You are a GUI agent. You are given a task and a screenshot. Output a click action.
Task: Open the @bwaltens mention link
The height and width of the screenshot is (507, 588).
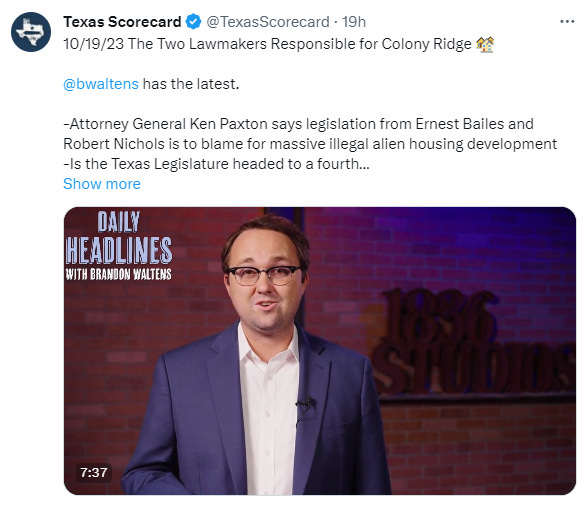pos(101,84)
